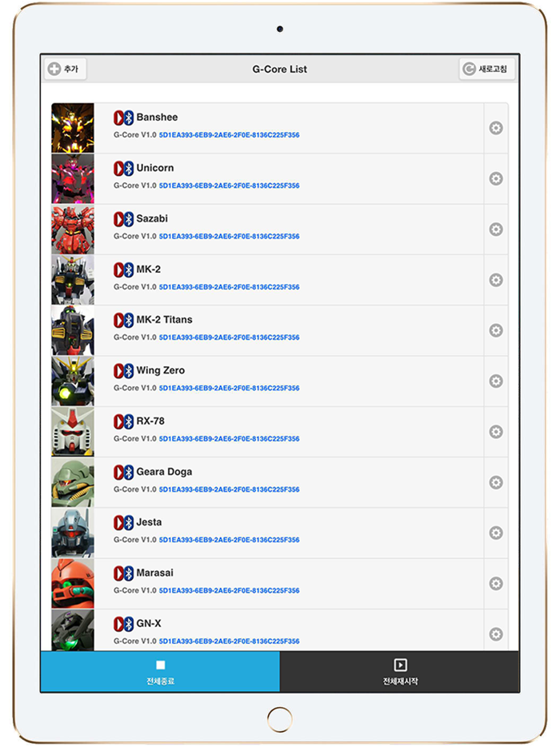The width and height of the screenshot is (560, 747).
Task: Click Bluetooth icon next to Banshee
Action: pyautogui.click(x=129, y=118)
